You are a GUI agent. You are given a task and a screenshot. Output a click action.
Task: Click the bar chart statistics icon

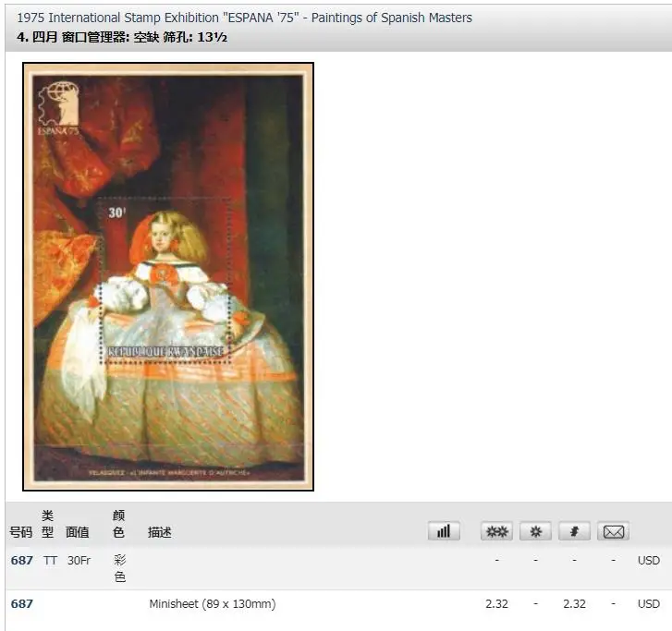[x=444, y=531]
